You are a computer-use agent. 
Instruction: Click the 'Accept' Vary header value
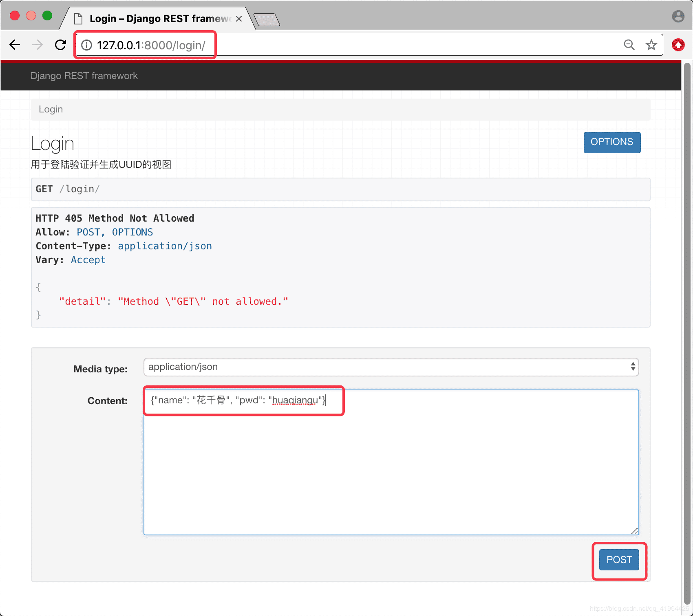[x=88, y=260]
